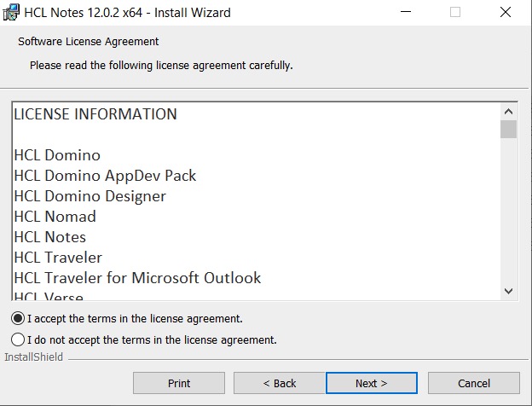Image resolution: width=532 pixels, height=406 pixels.
Task: Cancel the installation
Action: point(473,383)
